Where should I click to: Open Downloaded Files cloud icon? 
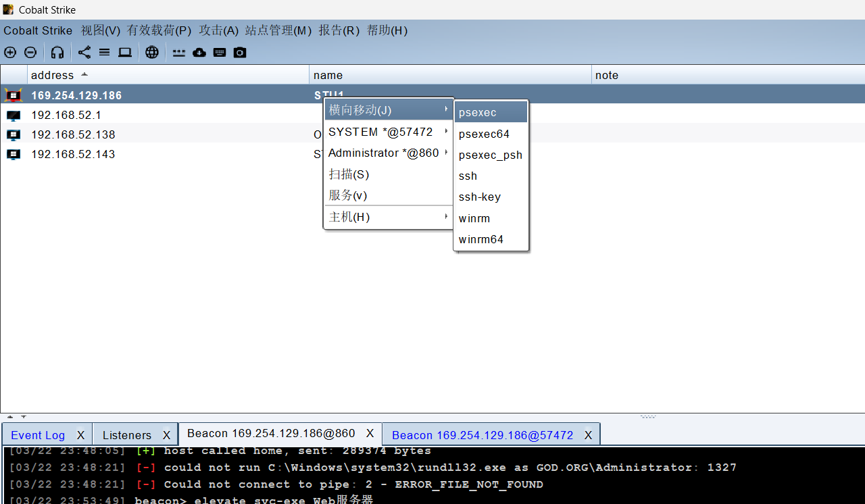[199, 52]
